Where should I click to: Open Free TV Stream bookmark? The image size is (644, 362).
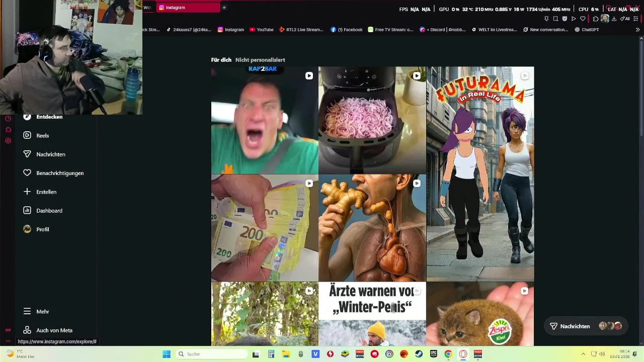coord(391,30)
